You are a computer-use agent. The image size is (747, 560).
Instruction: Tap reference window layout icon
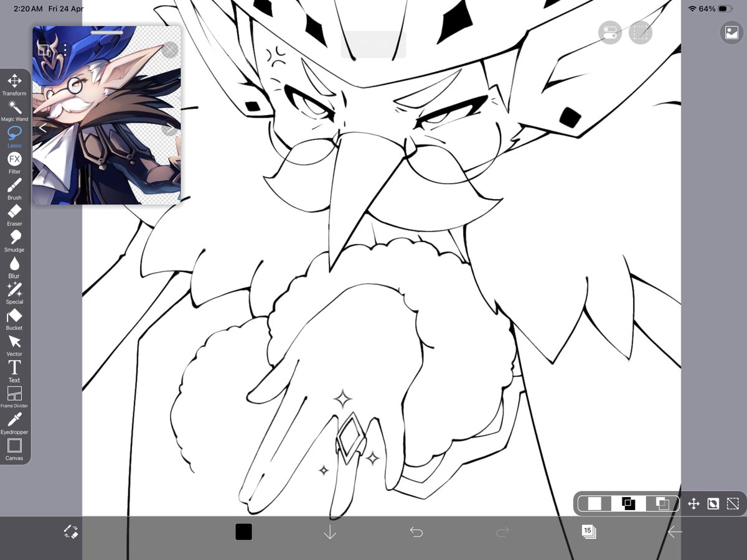coord(44,50)
